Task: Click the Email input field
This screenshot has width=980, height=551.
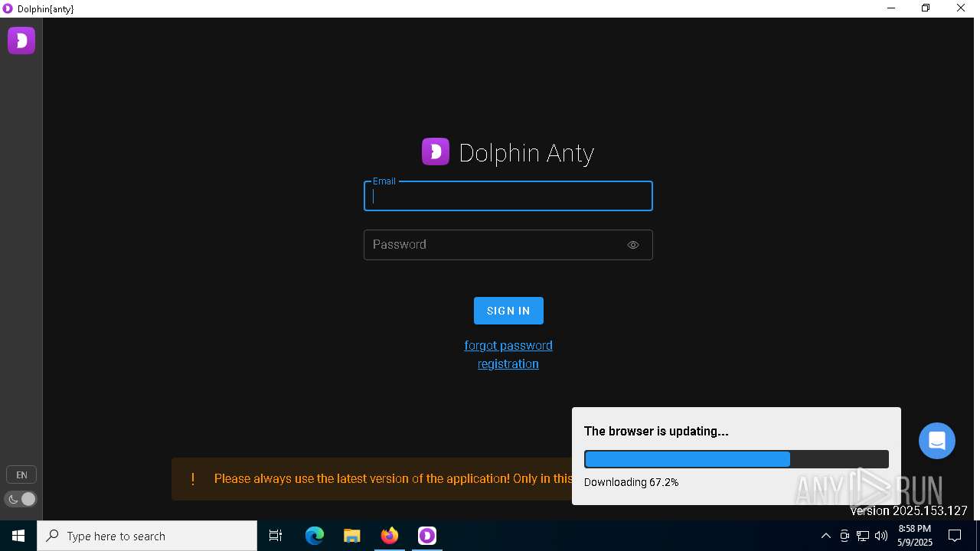Action: 508,196
